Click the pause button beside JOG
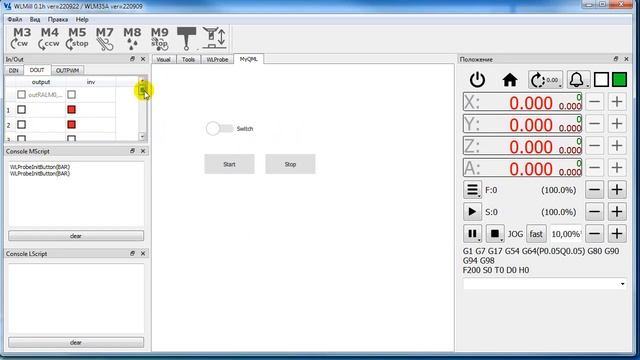This screenshot has width=640, height=360. 472,234
